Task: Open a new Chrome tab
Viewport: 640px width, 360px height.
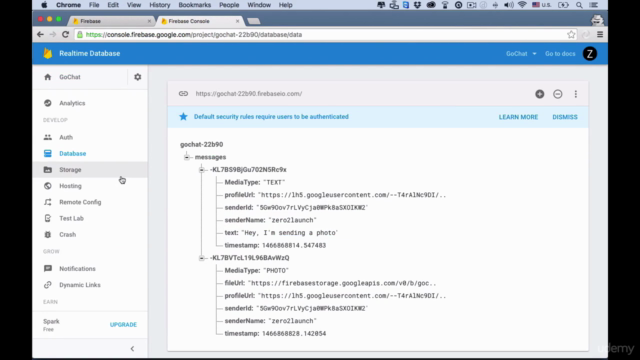Action: coord(253,21)
